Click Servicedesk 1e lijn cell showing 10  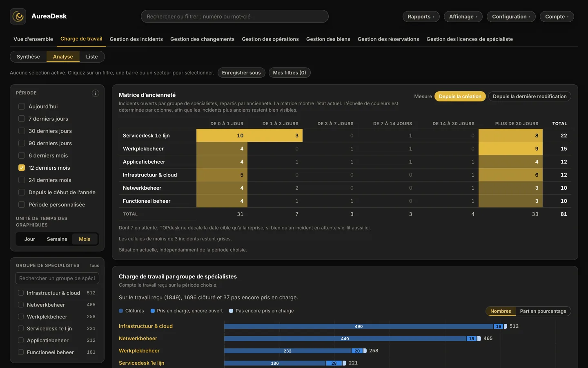[x=222, y=135]
